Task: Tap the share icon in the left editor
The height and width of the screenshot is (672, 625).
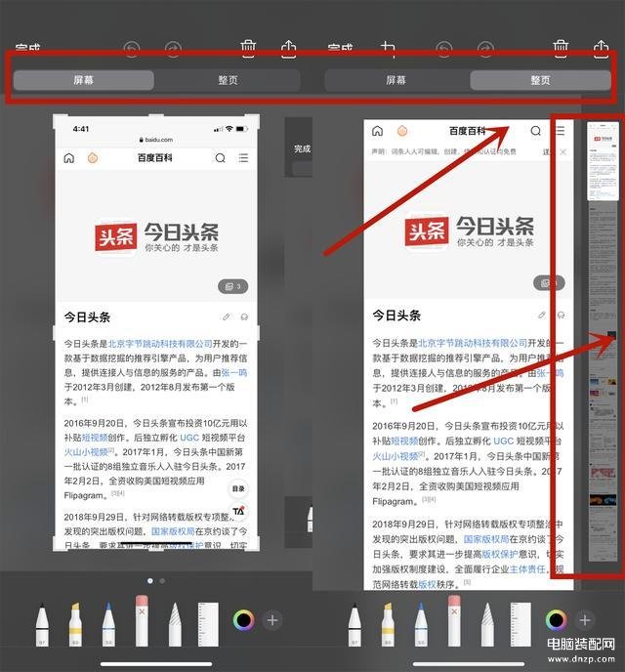Action: coord(288,48)
